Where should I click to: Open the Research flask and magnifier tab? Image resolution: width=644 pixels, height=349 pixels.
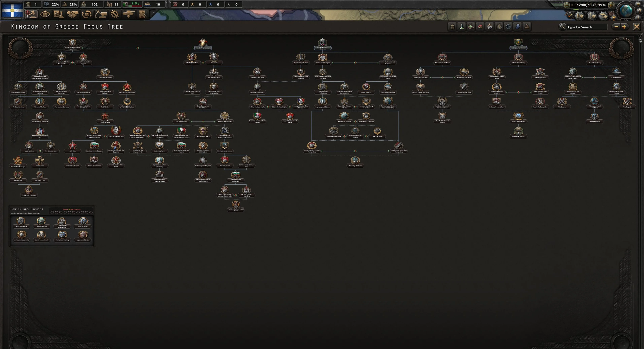(x=58, y=14)
